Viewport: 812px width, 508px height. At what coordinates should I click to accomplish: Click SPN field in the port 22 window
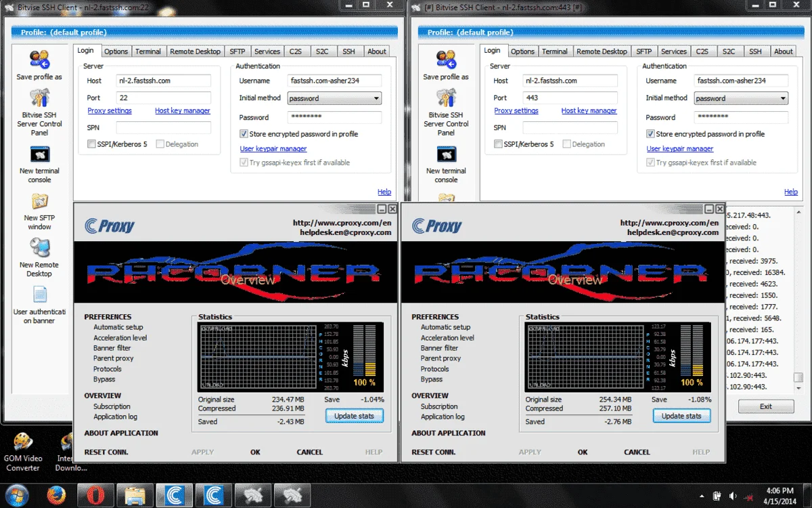point(163,127)
